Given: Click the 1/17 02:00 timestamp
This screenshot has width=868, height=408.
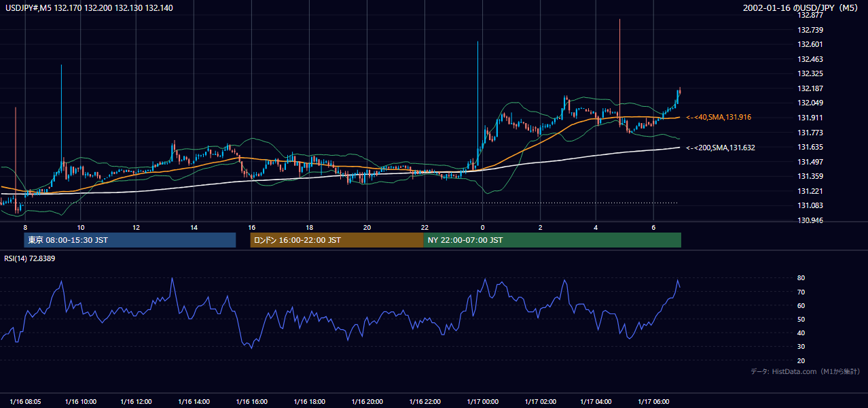Looking at the screenshot, I should pos(541,401).
